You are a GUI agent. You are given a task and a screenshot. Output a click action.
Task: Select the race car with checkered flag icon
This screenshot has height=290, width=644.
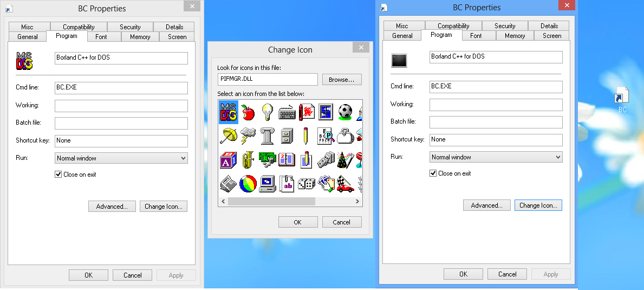pos(346,184)
